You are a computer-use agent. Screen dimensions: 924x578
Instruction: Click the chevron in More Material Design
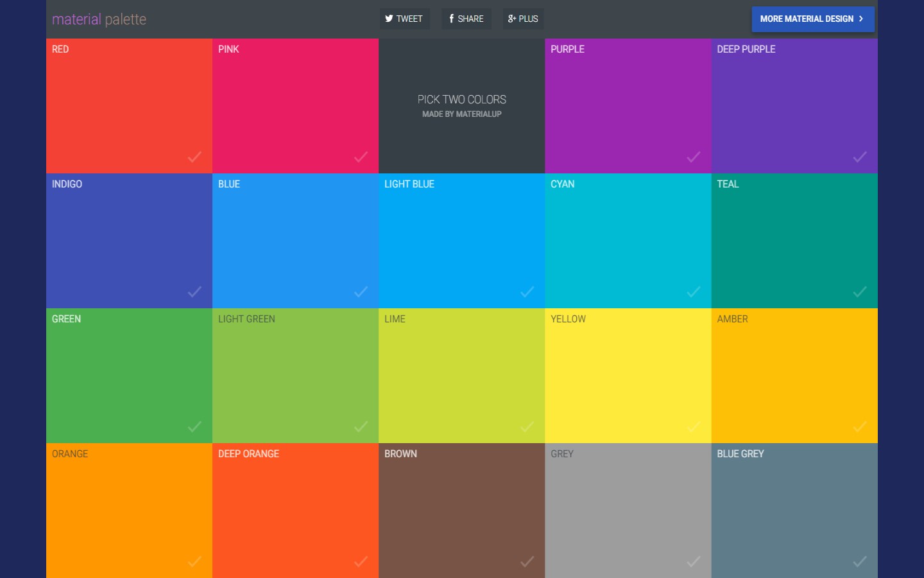click(x=861, y=19)
